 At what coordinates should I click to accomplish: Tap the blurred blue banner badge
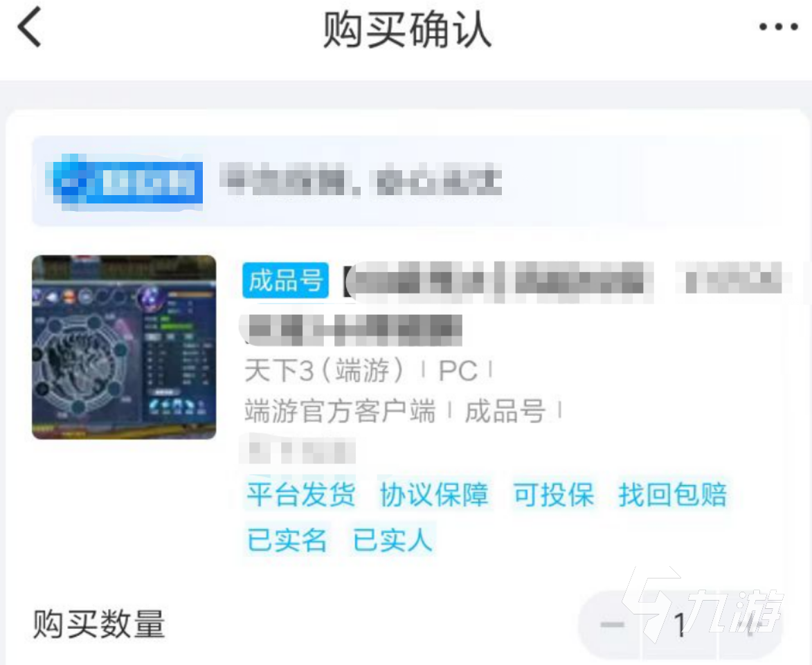(125, 182)
